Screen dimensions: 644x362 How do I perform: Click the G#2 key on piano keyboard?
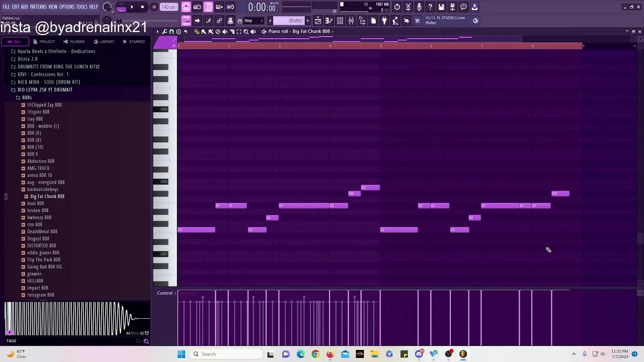(x=161, y=182)
